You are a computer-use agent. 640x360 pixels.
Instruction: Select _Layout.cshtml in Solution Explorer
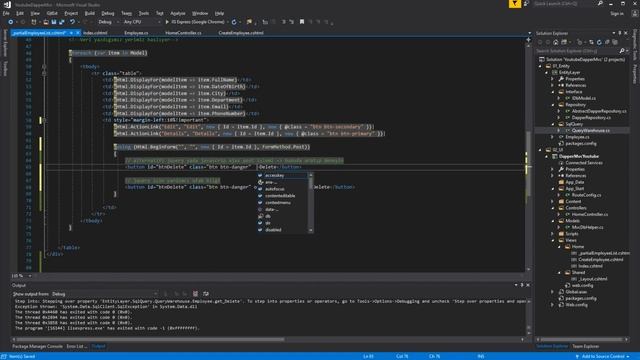[x=593, y=279]
